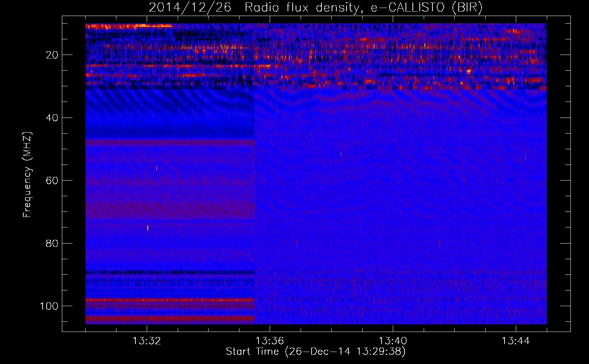This screenshot has height=364, width=589.
Task: Click the plot title "Radio flux density, e-CALLISTO (BIR)"
Action: 363,8
